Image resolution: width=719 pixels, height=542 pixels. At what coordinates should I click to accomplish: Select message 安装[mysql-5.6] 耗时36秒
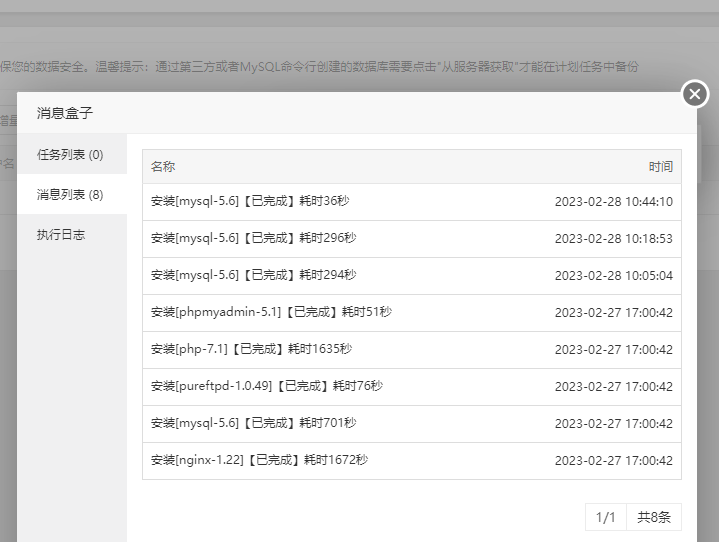click(250, 201)
